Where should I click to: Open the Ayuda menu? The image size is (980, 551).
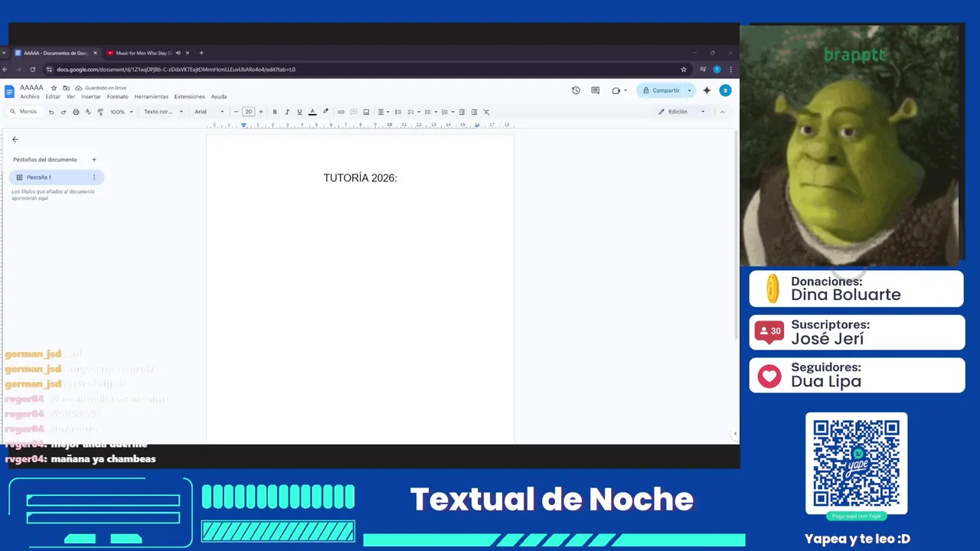[219, 97]
